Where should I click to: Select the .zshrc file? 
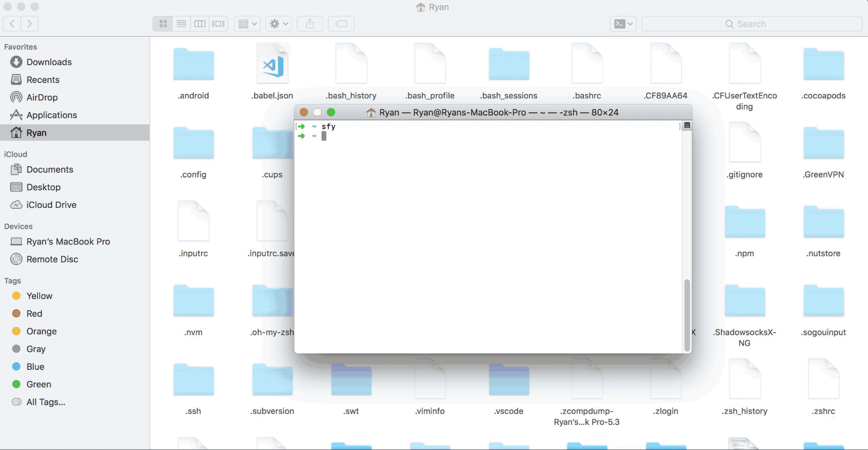point(824,379)
